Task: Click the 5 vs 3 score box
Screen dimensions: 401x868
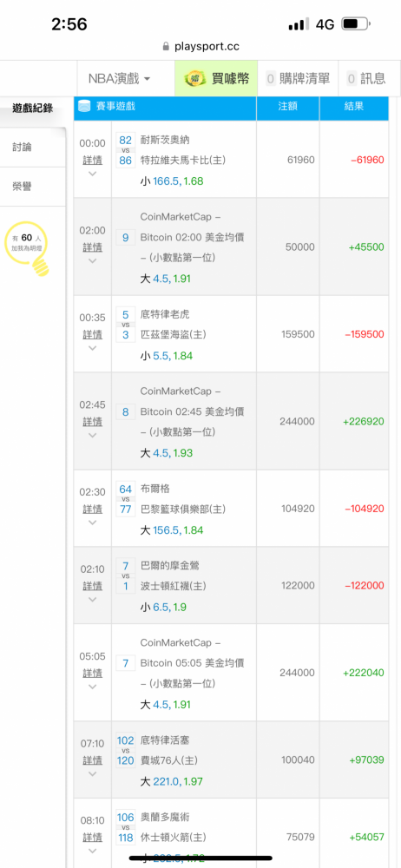Action: [126, 325]
